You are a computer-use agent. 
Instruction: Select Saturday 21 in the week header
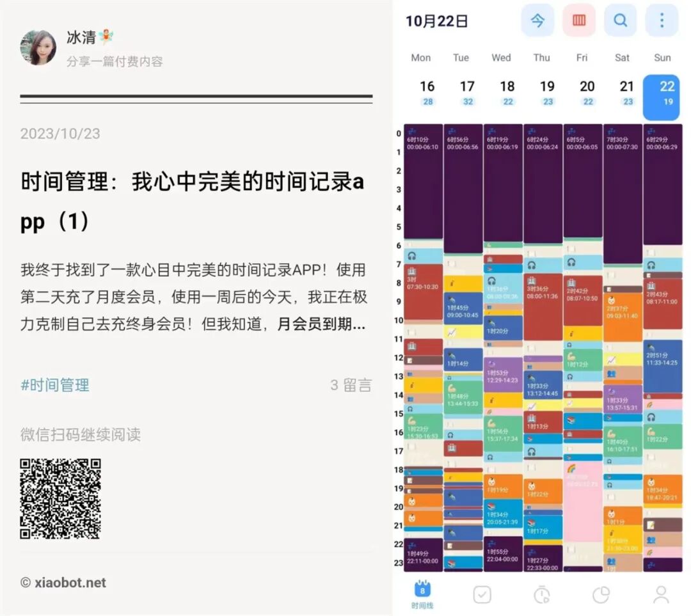point(627,93)
